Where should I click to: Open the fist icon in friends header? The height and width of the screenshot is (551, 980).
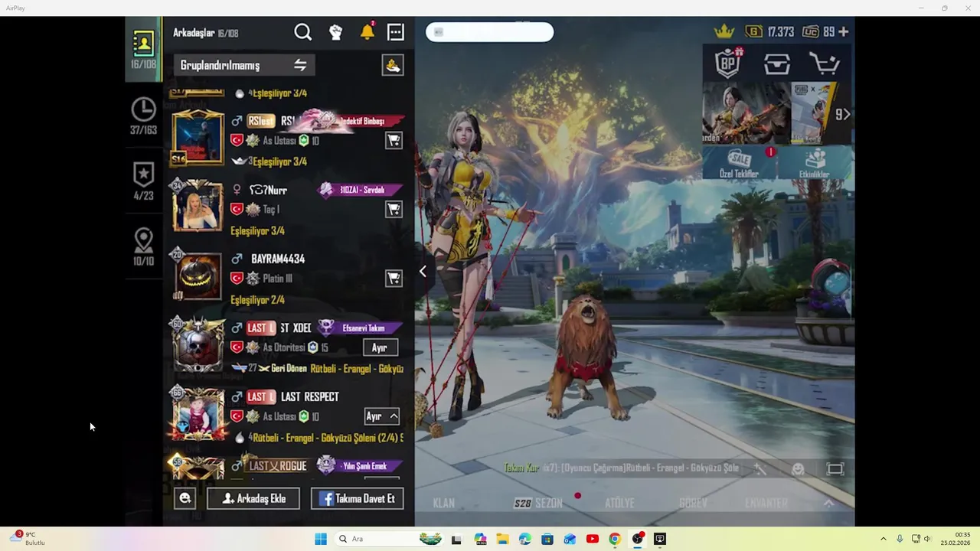[x=335, y=32]
